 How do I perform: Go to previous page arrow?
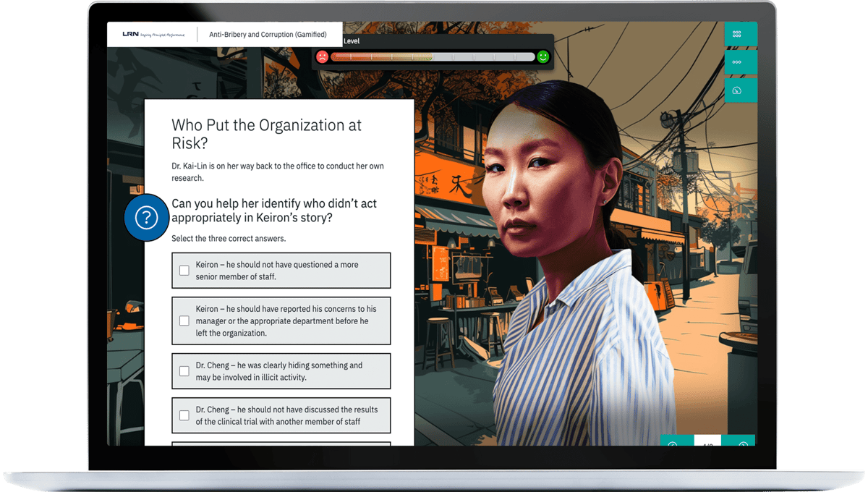[673, 442]
